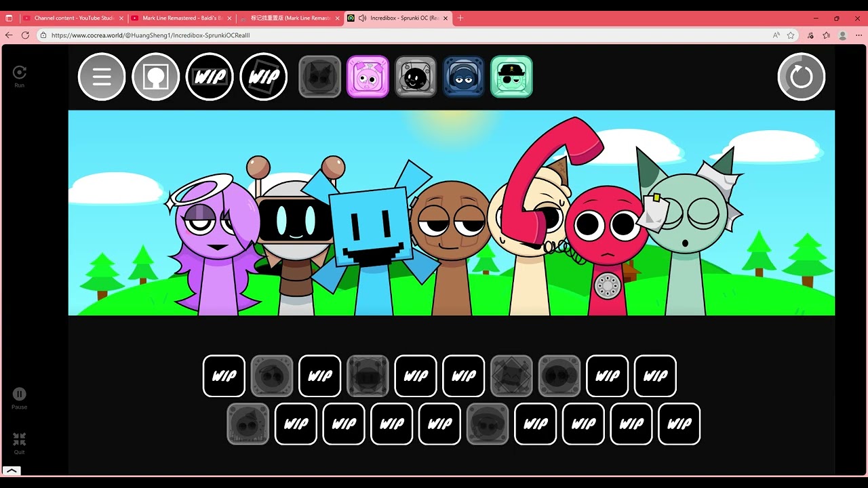
Task: Select the mint pirate-hat sound icon
Action: coord(512,77)
